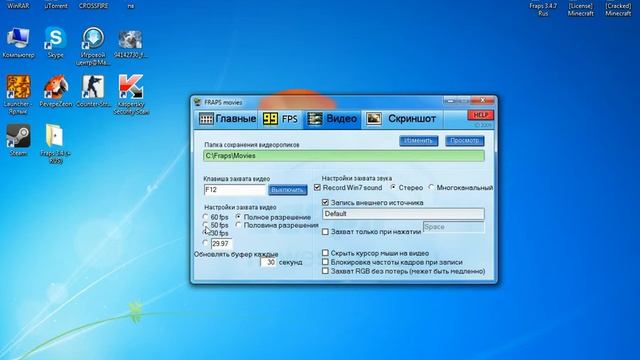640x360 pixels.
Task: Select the Kaspersky Security Scan shortcut
Action: (131, 95)
